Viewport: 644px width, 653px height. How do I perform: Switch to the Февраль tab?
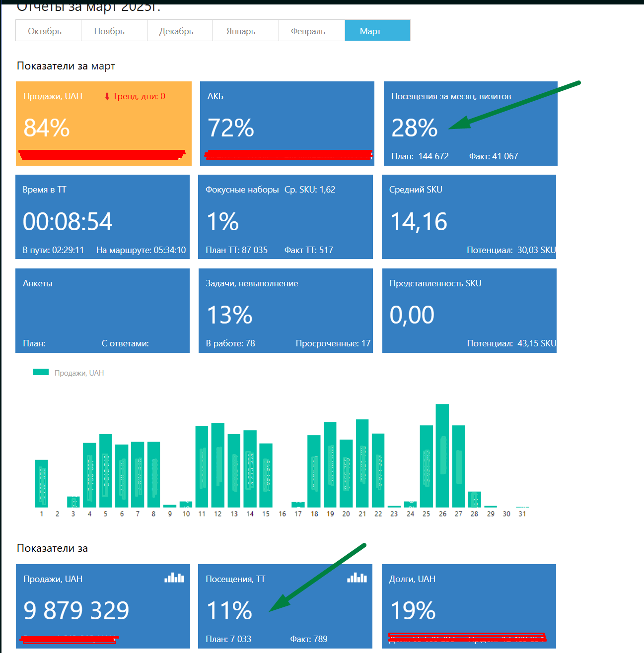click(312, 31)
